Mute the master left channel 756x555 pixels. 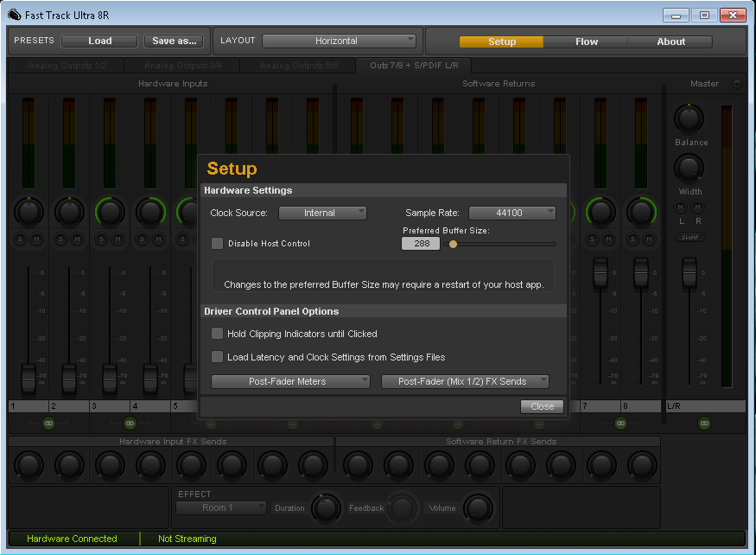pos(681,207)
